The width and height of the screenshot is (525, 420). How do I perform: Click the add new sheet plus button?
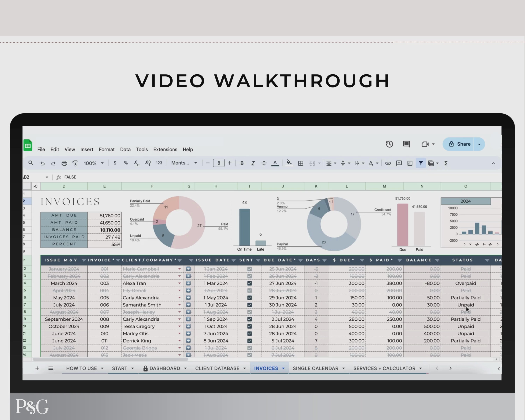coord(37,368)
